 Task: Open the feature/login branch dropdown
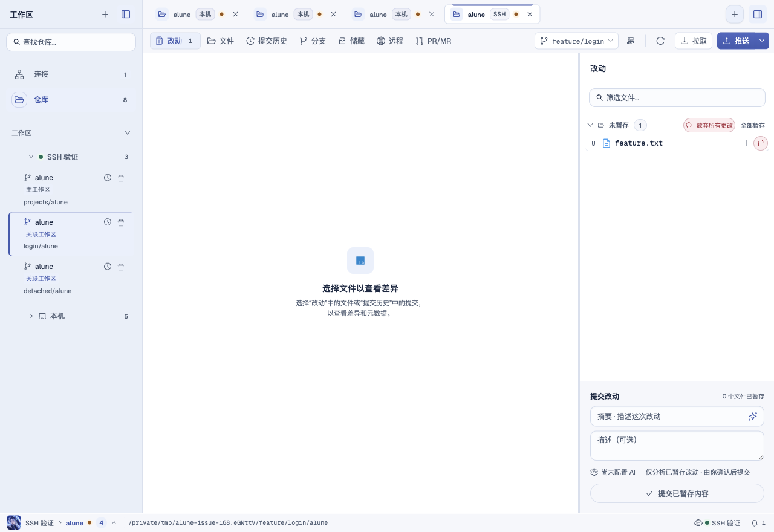[x=577, y=41]
